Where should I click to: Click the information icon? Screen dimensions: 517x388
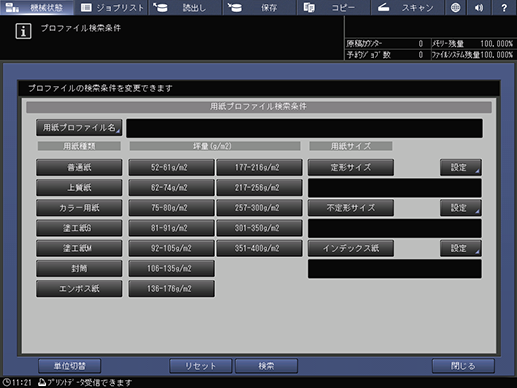coord(23,31)
